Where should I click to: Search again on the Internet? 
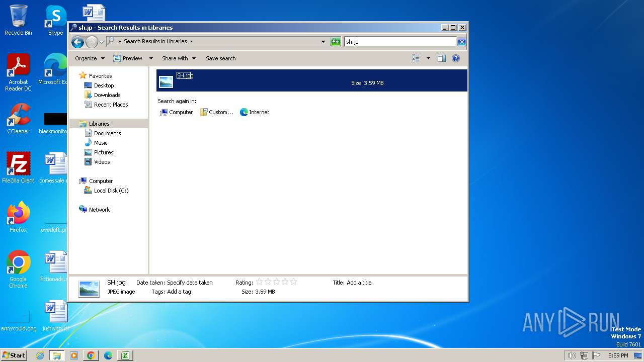click(255, 112)
